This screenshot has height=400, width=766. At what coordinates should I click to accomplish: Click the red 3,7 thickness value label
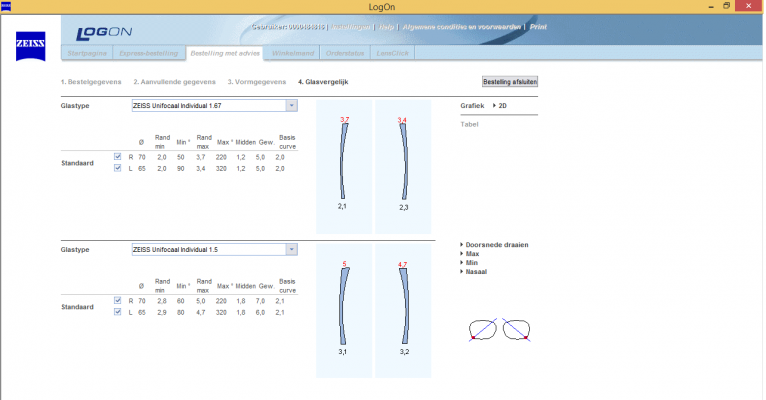pos(344,119)
